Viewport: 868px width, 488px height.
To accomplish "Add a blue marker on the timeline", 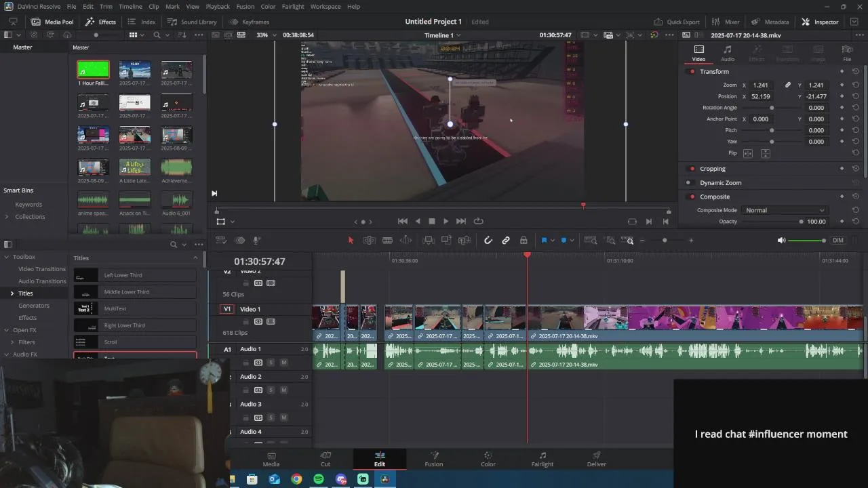I will 564,241.
